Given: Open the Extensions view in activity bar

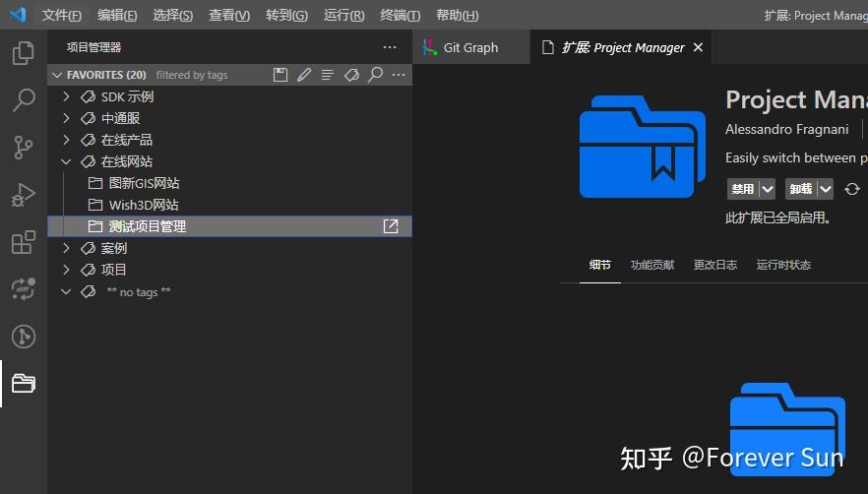Looking at the screenshot, I should tap(23, 242).
